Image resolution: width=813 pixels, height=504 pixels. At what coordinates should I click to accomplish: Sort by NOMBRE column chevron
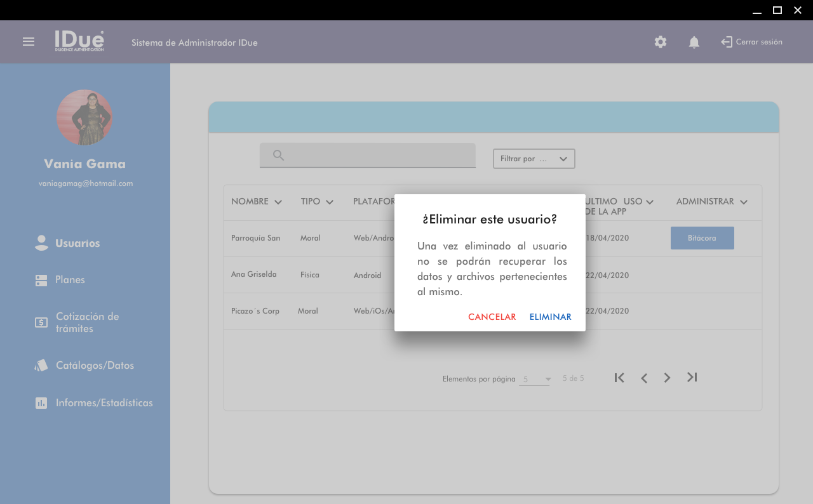click(278, 202)
